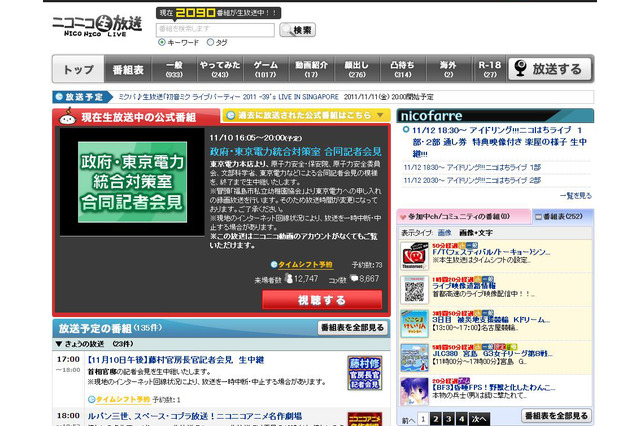Click the 検索 search button
The width and height of the screenshot is (640, 426).
(x=298, y=30)
